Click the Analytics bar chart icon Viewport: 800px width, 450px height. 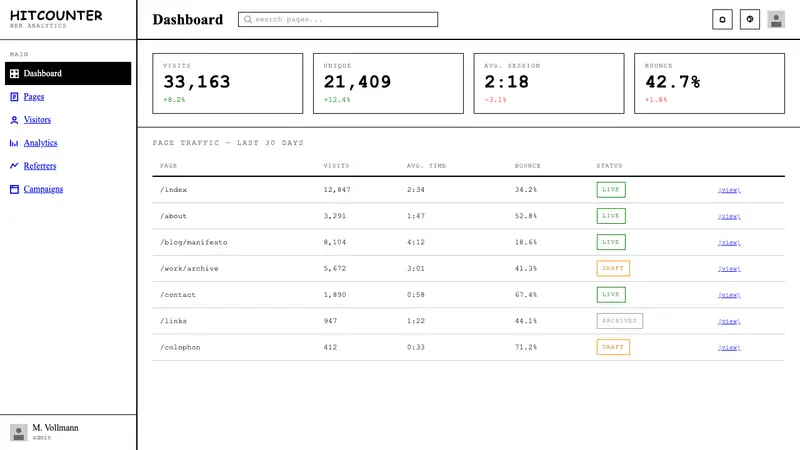[14, 143]
